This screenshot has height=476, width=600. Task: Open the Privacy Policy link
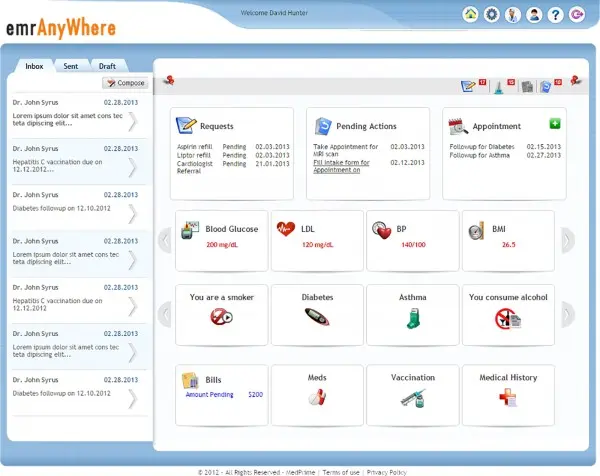click(x=386, y=472)
